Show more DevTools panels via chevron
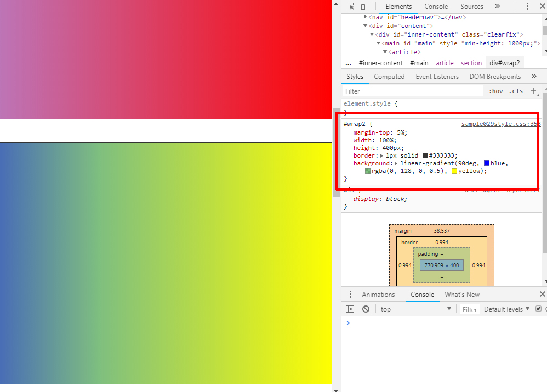The image size is (547, 392). pos(497,7)
